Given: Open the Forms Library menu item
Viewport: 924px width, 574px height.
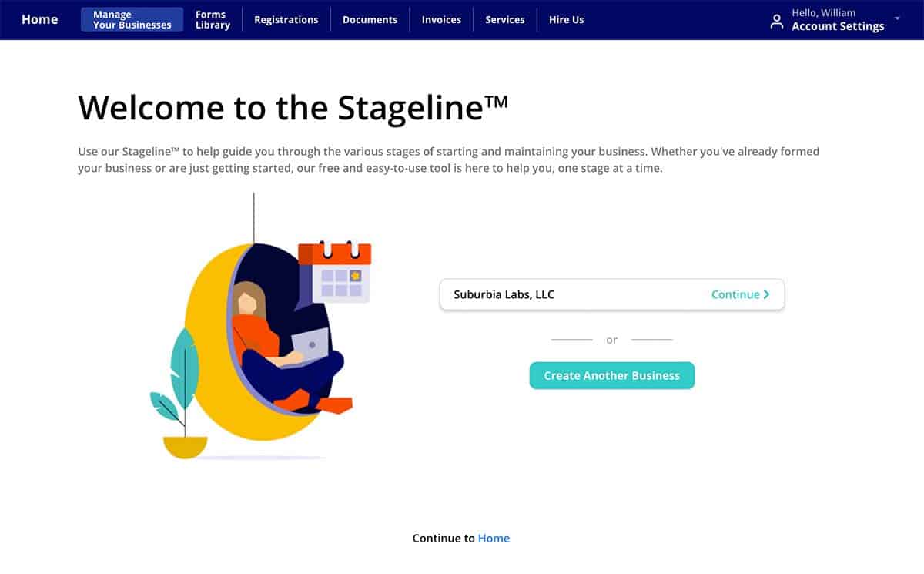Looking at the screenshot, I should (213, 19).
